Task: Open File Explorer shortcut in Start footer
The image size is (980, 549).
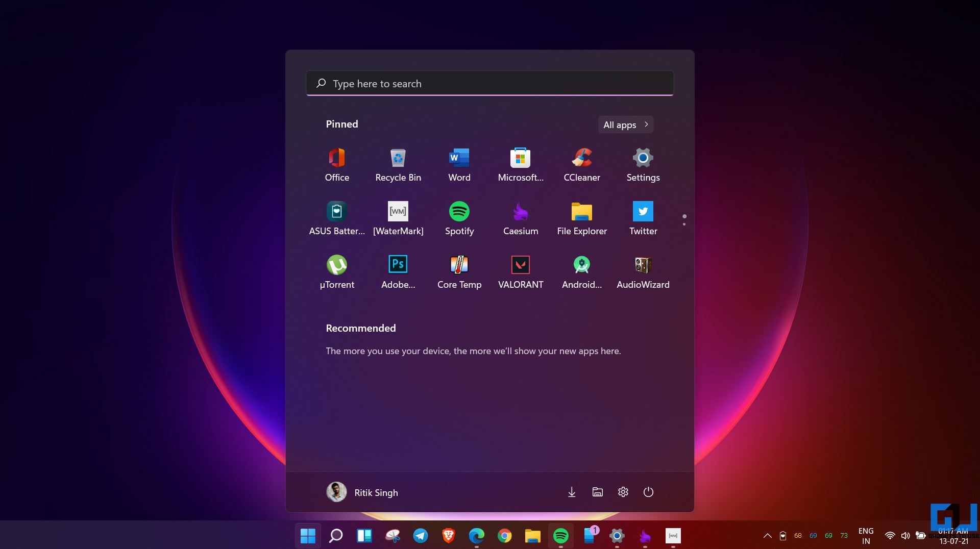Action: tap(597, 492)
